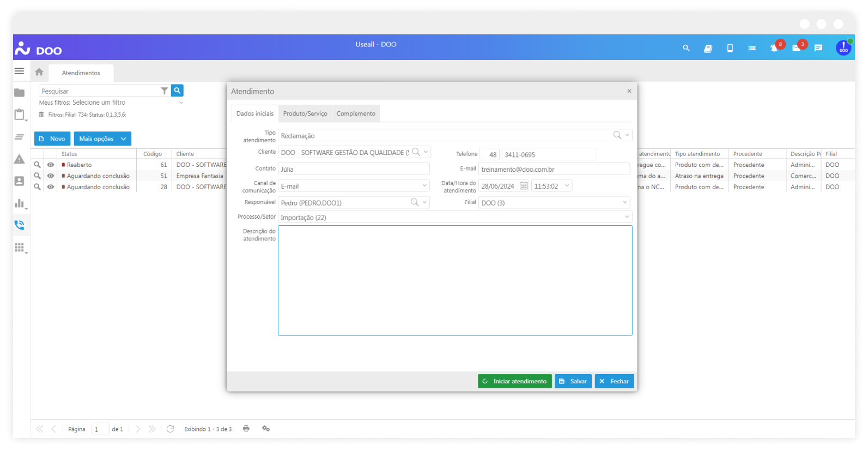Open the Mais opções dropdown button
Viewport: 868px width, 451px height.
click(102, 139)
